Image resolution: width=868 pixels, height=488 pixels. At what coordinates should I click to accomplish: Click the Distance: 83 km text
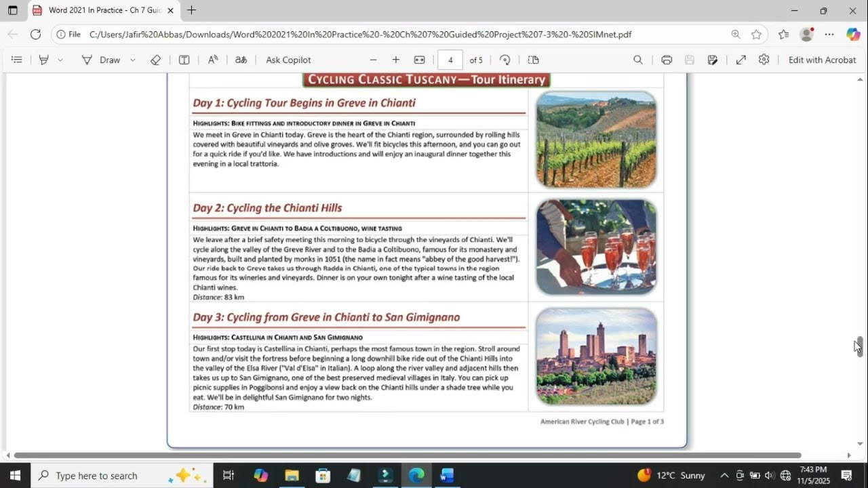tap(218, 297)
